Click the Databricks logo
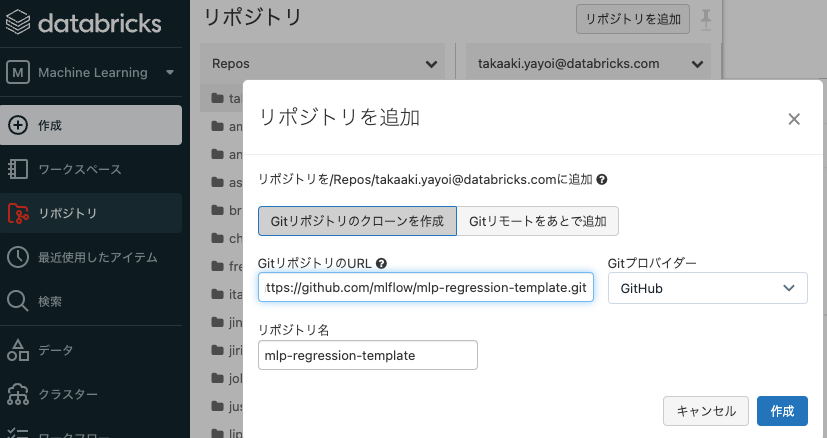 coord(83,23)
